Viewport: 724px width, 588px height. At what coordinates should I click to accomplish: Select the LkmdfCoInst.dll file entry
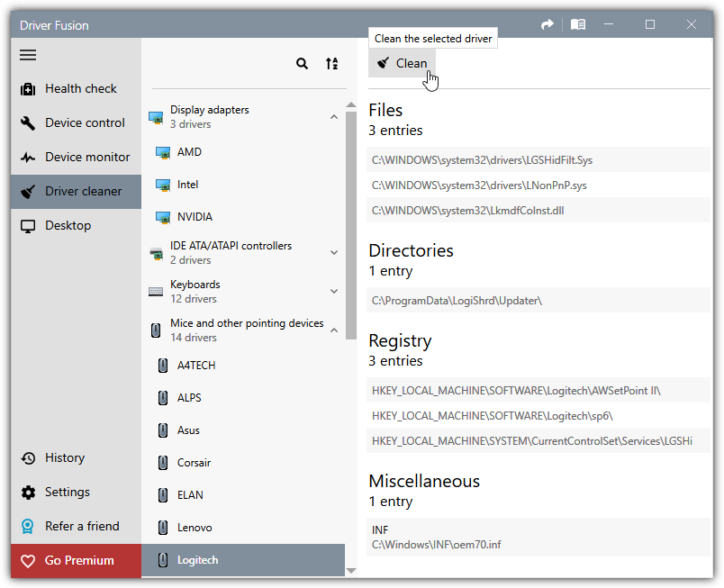[538, 211]
